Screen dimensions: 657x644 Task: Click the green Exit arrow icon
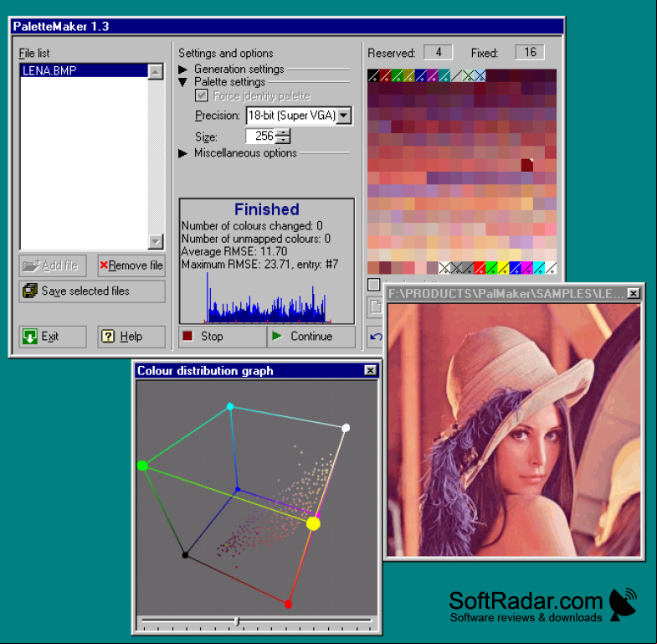pyautogui.click(x=30, y=337)
